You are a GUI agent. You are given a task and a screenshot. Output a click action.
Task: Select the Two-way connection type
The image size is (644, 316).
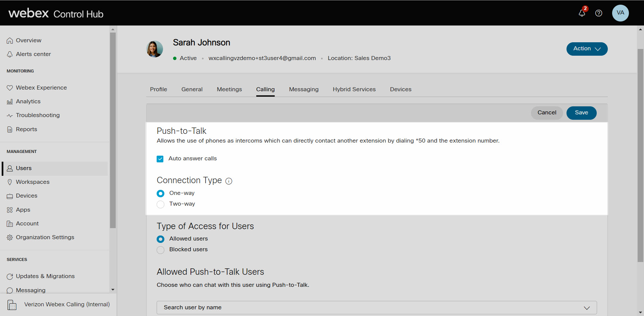coord(161,204)
